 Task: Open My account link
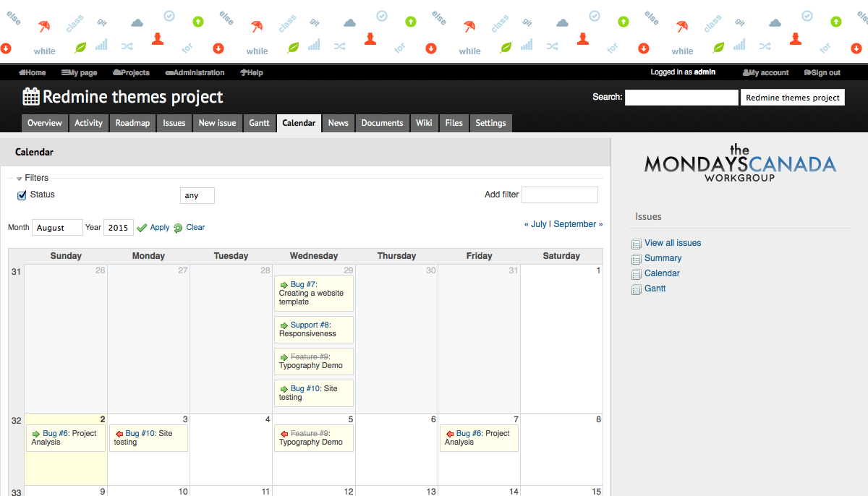766,72
